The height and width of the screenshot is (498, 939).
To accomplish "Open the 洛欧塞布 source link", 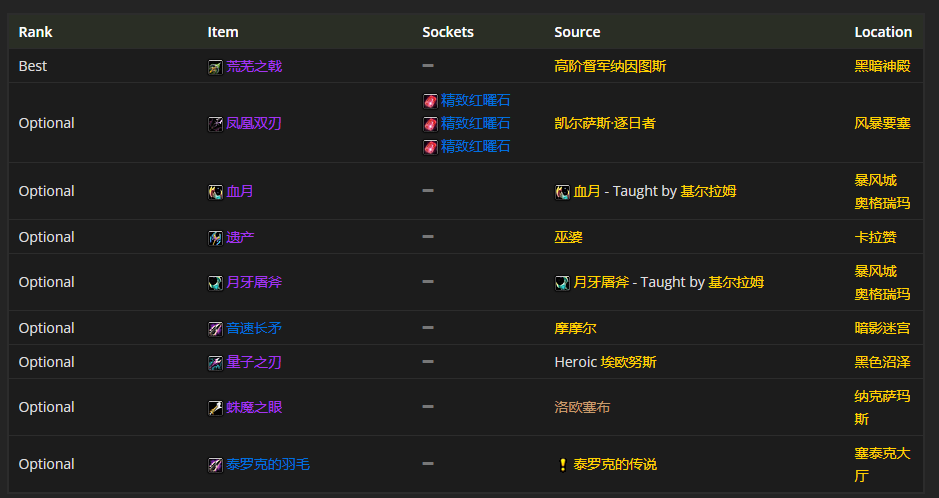I will point(582,407).
